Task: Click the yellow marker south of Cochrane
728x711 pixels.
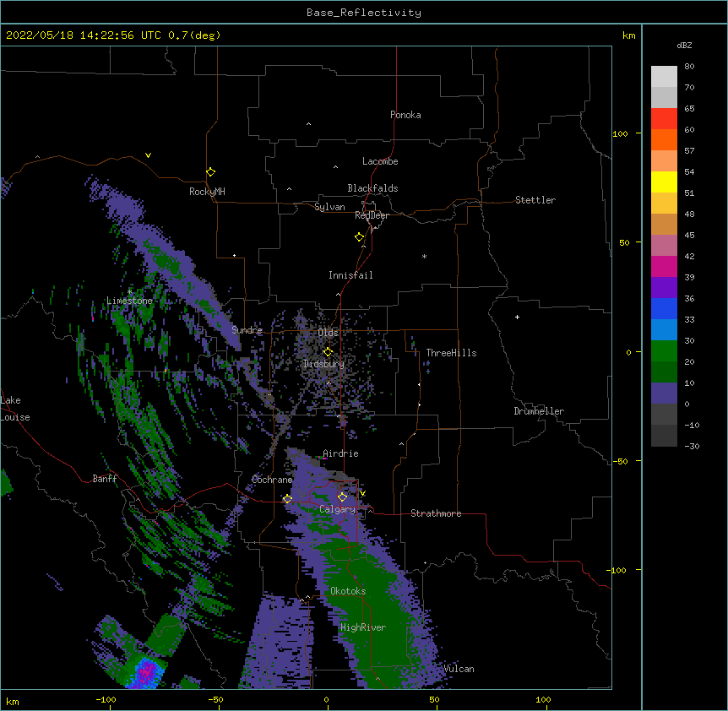Action: [287, 498]
